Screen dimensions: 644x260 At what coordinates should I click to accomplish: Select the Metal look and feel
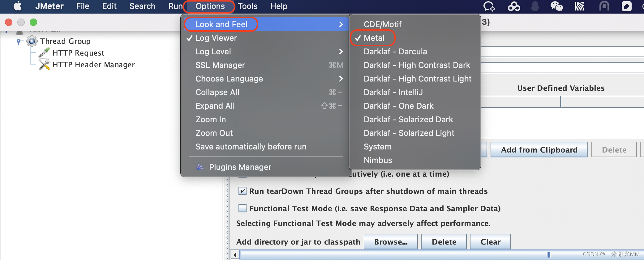415,38
